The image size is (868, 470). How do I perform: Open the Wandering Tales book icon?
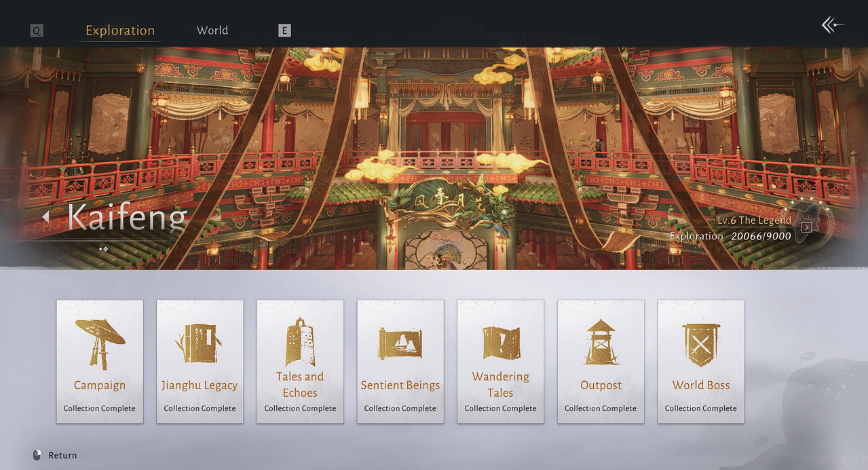(501, 342)
